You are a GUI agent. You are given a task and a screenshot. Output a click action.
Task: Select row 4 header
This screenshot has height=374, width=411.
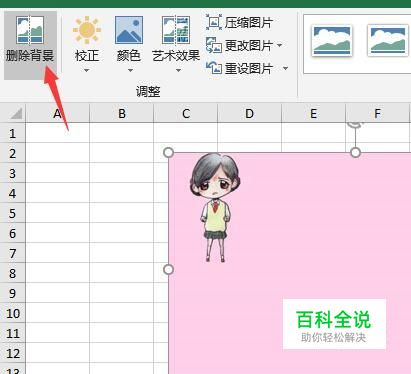13,193
